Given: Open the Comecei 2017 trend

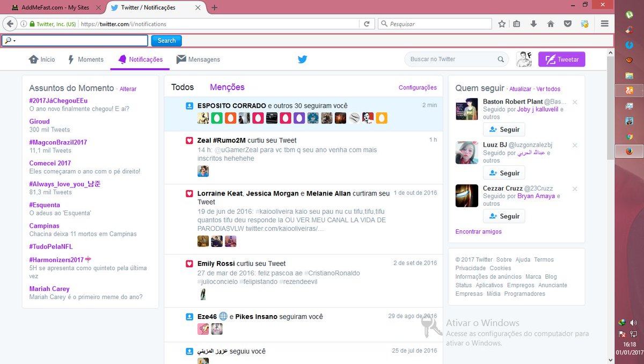Looking at the screenshot, I should coord(50,163).
